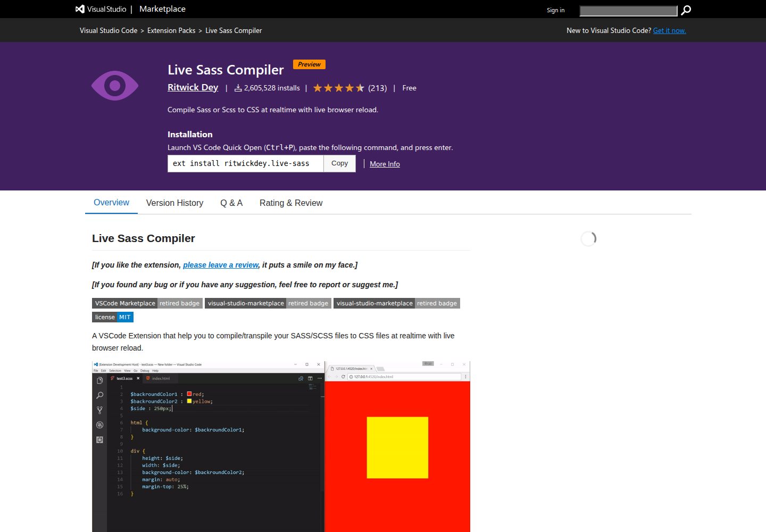This screenshot has height=532, width=766.
Task: Click the star rating row
Action: tap(338, 88)
